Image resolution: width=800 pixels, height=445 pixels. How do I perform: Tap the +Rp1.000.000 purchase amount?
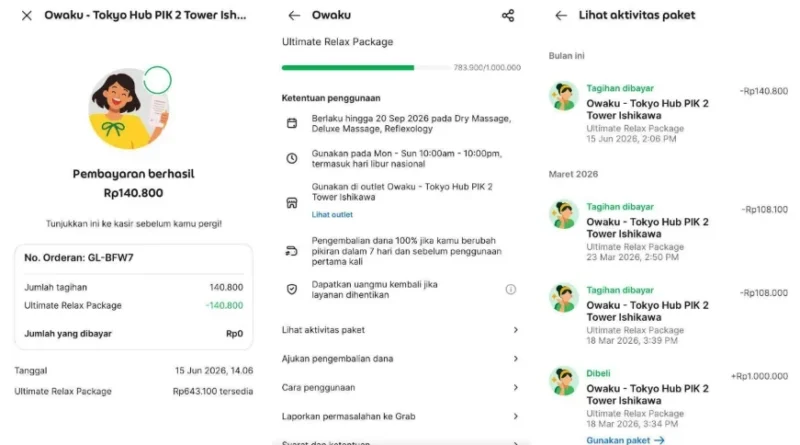point(759,376)
